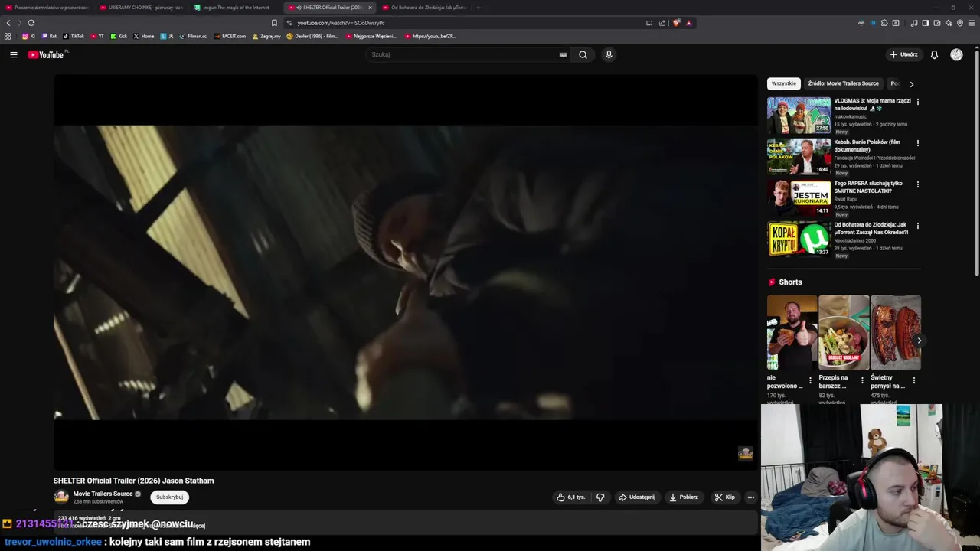Viewport: 980px width, 551px height.
Task: Select the Źródło: Movie Trailers Source chip
Action: click(843, 83)
